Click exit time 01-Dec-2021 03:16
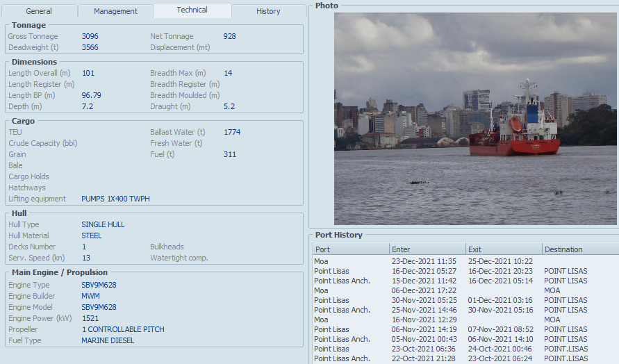Screen dimensions: 619x364 point(500,300)
